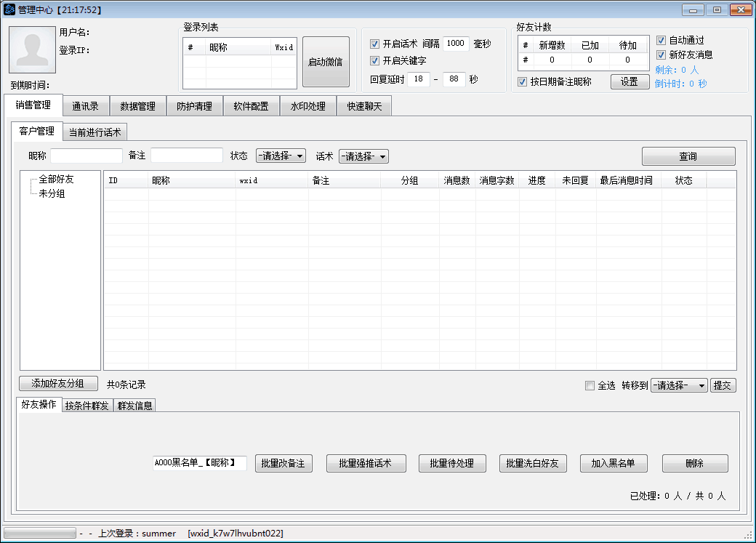Click the Wxid header in 登录列表
756x543 pixels.
tap(283, 47)
